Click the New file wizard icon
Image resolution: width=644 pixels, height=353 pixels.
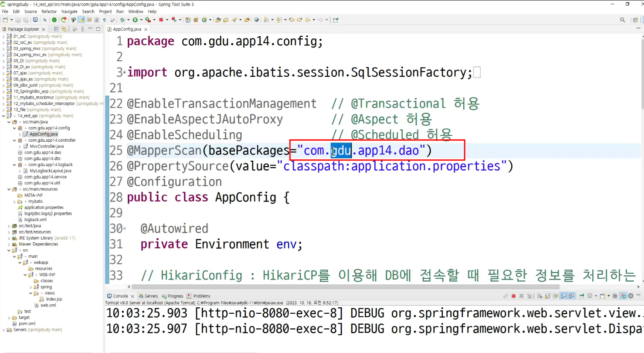point(5,20)
